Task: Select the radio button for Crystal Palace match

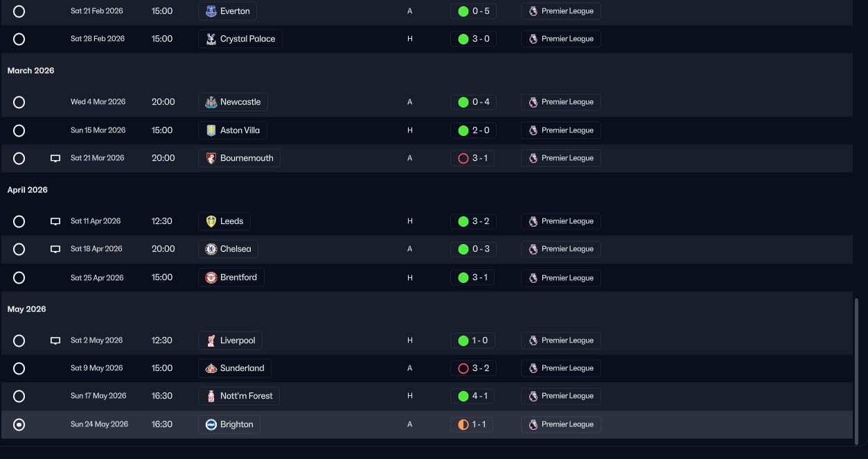Action: (19, 40)
